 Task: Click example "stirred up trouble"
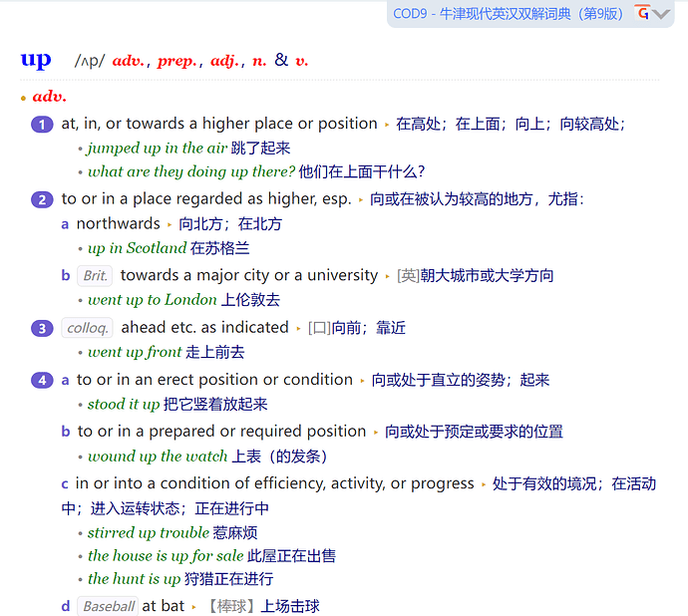[149, 532]
